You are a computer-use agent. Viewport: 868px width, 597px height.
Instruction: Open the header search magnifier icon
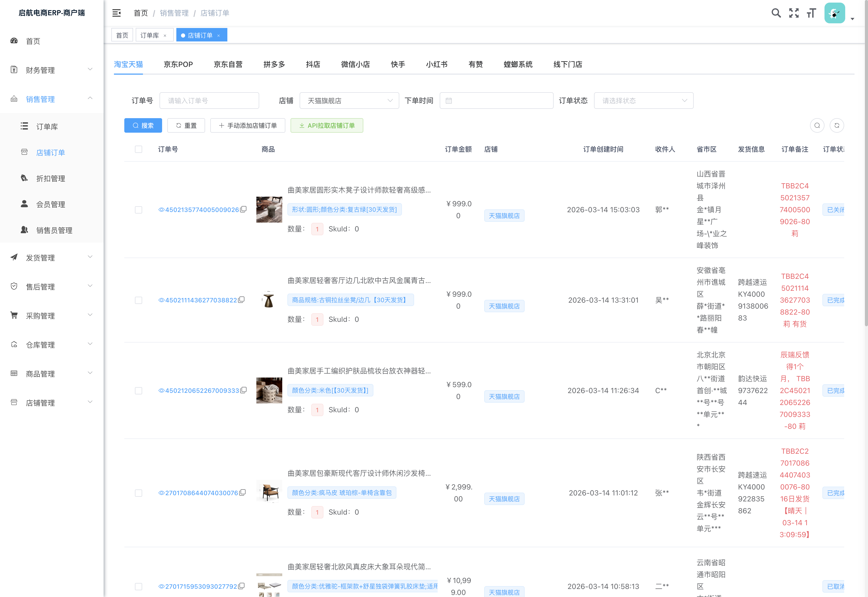point(776,13)
